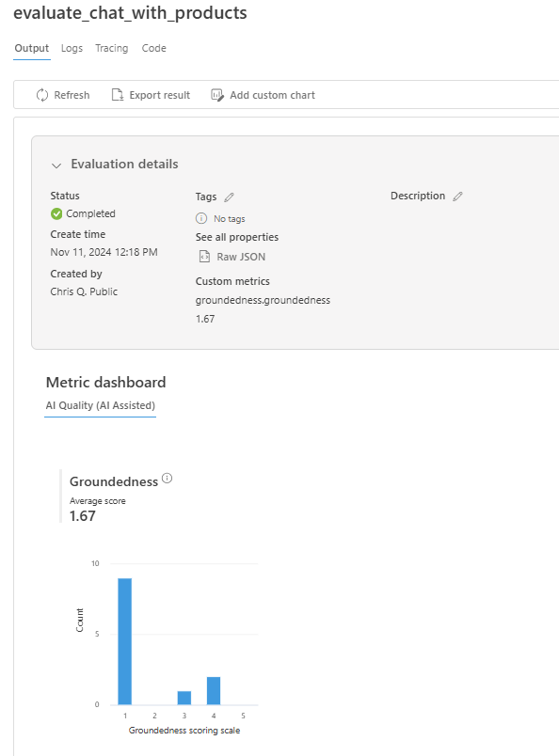Image resolution: width=559 pixels, height=756 pixels.
Task: Open the Logs tab
Action: click(72, 48)
